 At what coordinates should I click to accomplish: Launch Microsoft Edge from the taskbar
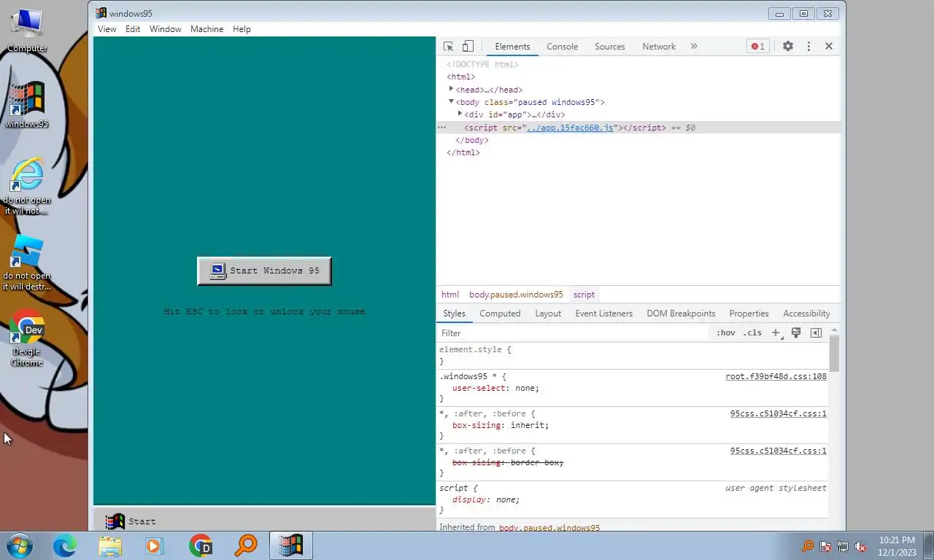[65, 545]
